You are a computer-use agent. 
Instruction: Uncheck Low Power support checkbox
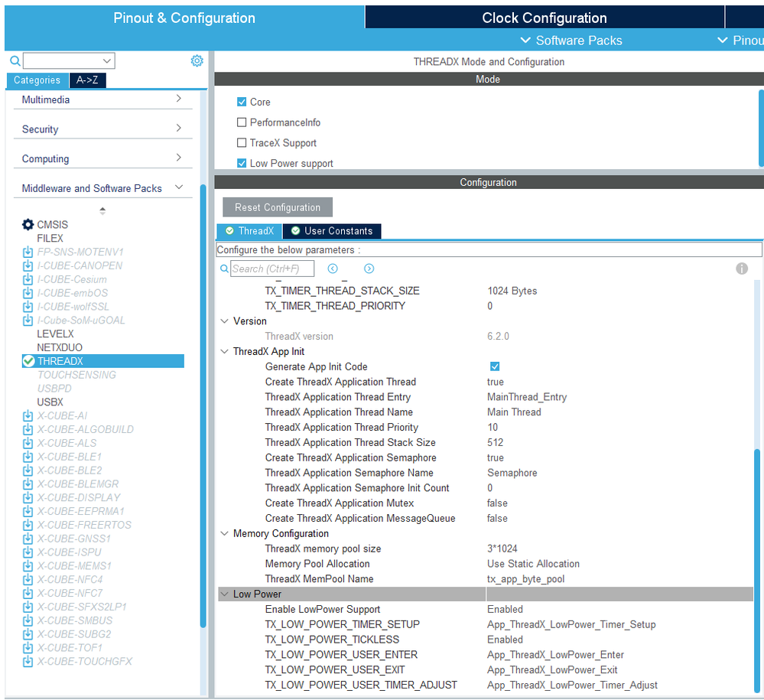tap(242, 163)
